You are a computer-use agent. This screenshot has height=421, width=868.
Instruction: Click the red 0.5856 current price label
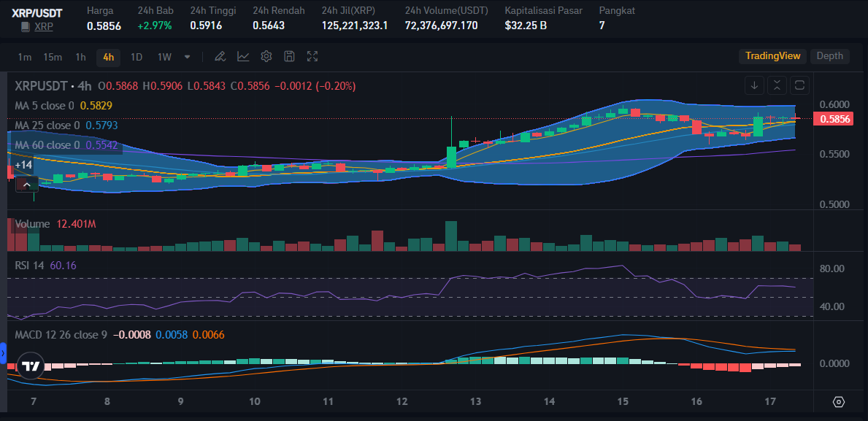click(832, 118)
